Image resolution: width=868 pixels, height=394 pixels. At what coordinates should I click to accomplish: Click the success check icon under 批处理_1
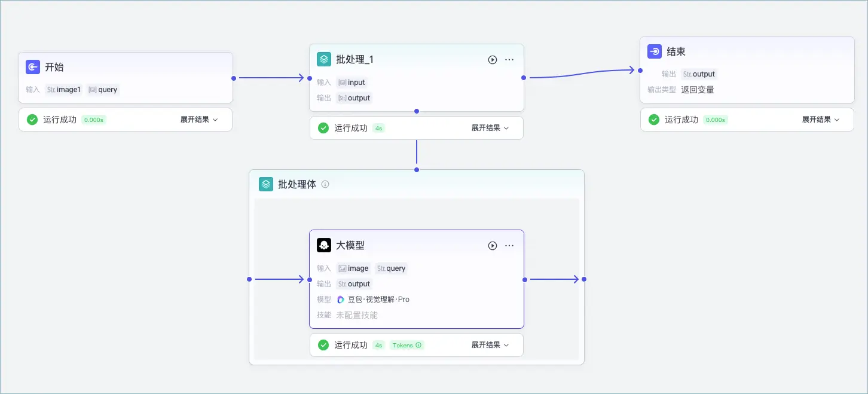(x=323, y=128)
